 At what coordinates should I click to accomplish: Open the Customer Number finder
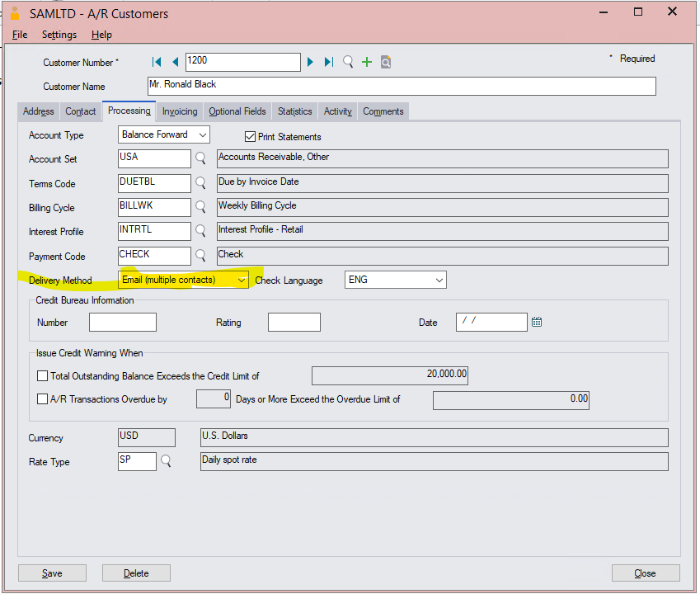pos(348,62)
